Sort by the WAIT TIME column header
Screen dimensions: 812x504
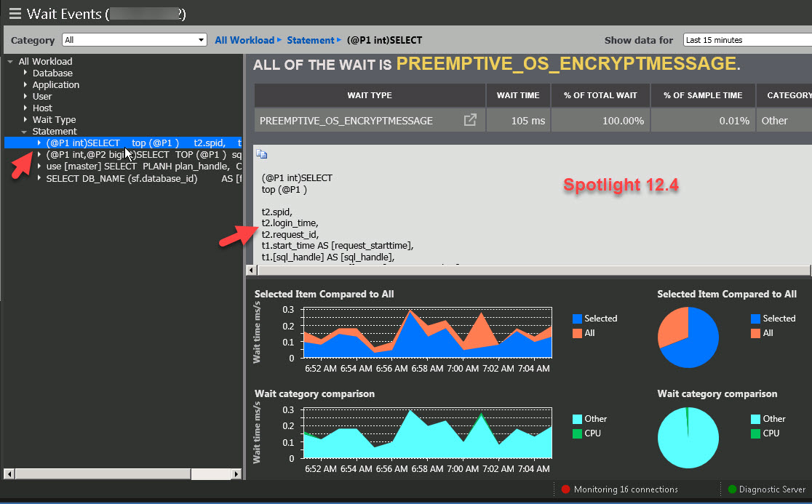tap(518, 95)
